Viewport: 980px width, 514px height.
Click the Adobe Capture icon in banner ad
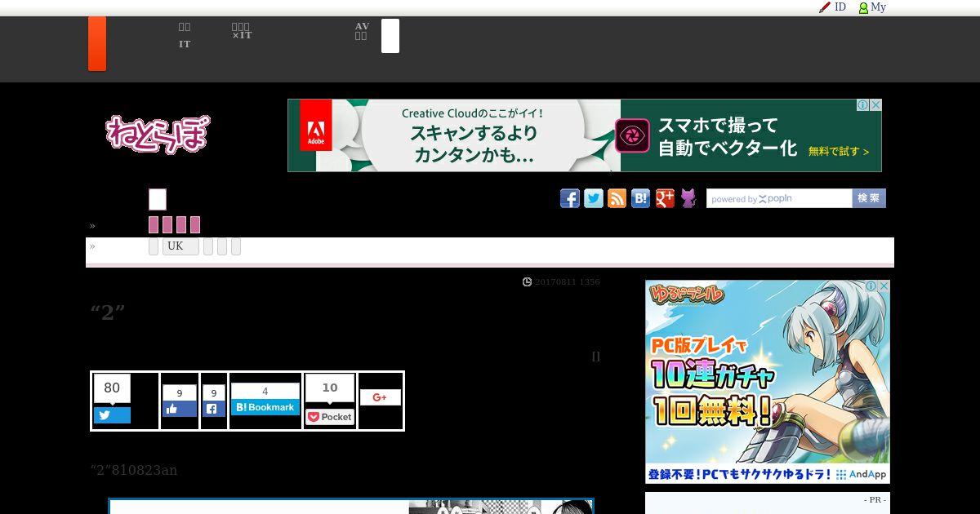coord(632,135)
